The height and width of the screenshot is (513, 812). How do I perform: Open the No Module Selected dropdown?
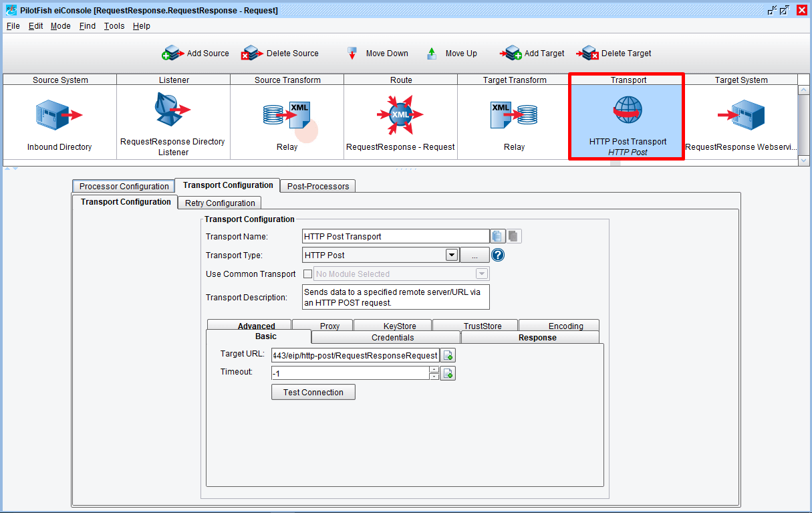click(x=481, y=274)
